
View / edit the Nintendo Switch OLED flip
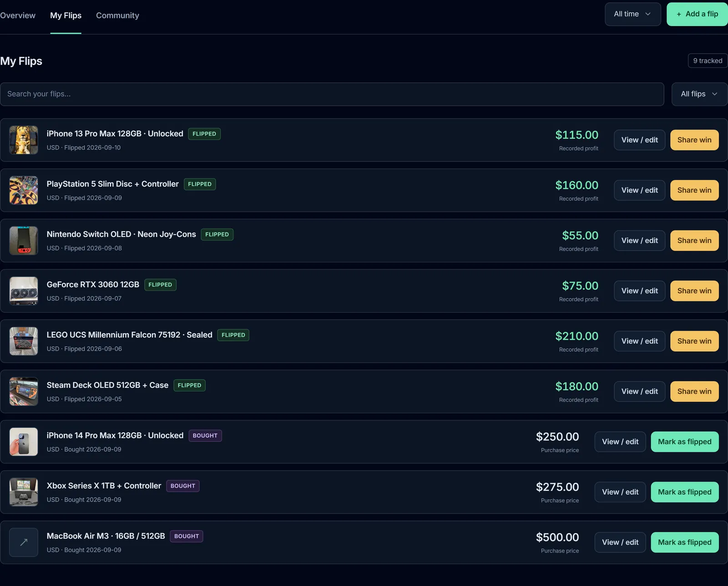(x=640, y=240)
